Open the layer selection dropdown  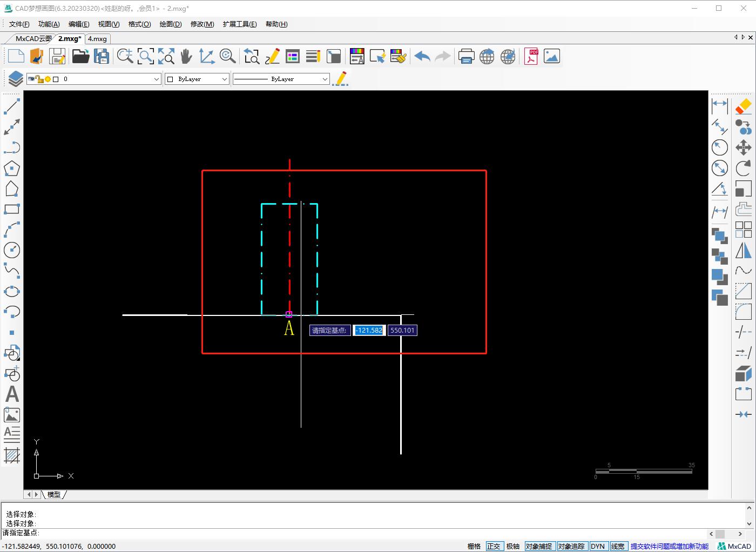(x=157, y=79)
